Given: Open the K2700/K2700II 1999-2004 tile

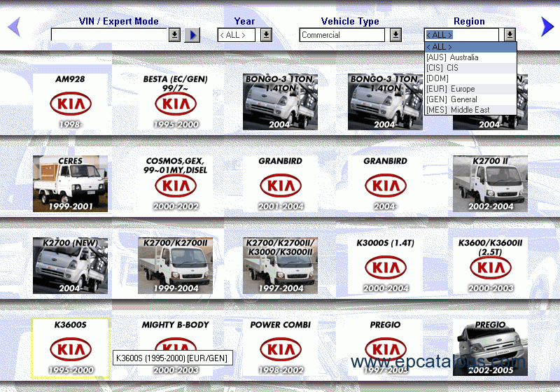Looking at the screenshot, I should [176, 265].
